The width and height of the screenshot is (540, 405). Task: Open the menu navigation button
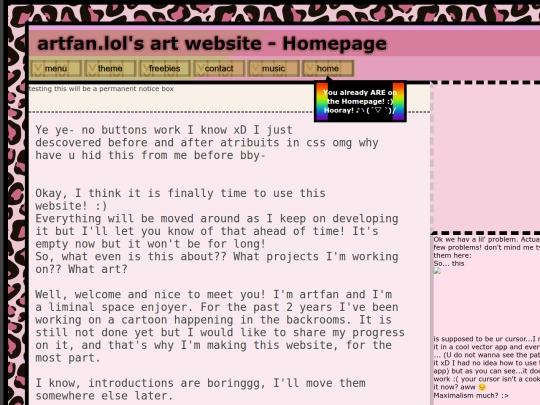[56, 68]
